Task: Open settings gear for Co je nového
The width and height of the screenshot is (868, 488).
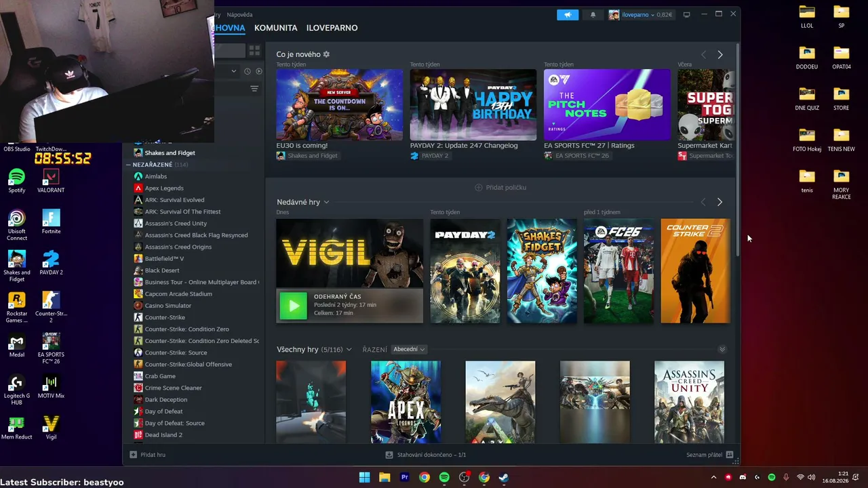Action: click(326, 54)
